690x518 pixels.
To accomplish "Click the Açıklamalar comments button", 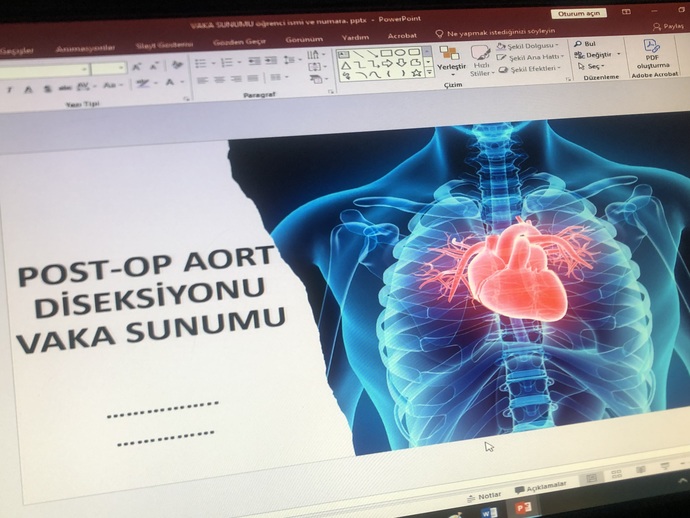I will click(541, 487).
